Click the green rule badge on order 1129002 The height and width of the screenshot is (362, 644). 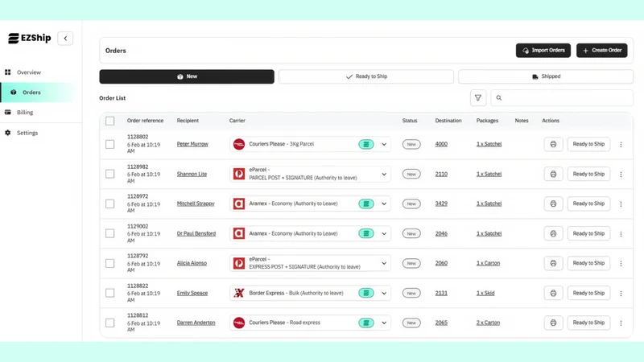(366, 233)
